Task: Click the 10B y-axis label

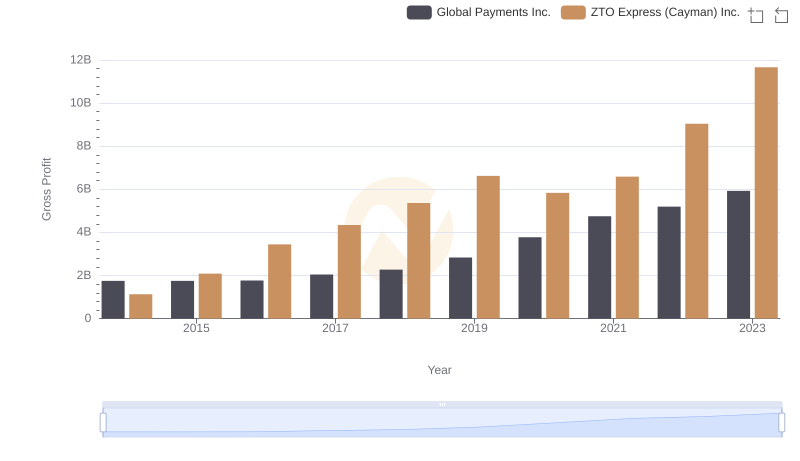Action: [81, 103]
